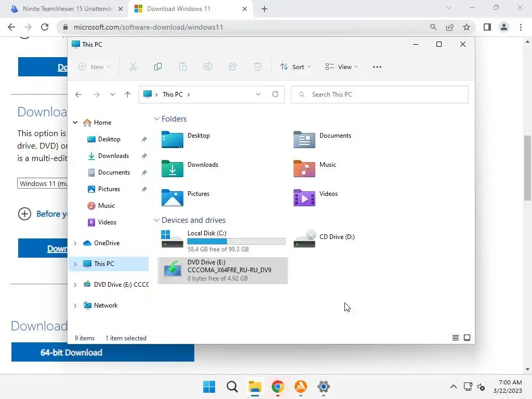Open taskbar Search magnifier
532x399 pixels.
click(232, 387)
